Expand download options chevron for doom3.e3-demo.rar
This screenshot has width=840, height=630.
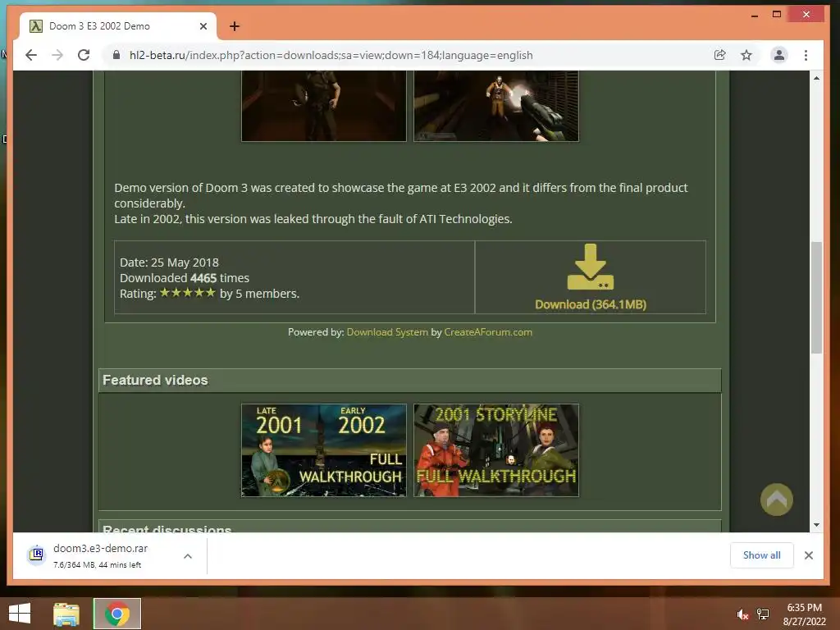188,556
